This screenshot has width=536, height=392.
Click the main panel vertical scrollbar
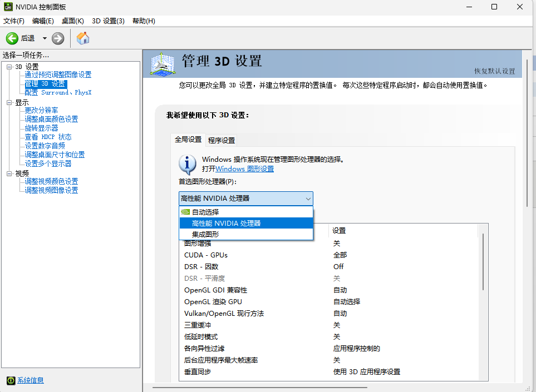(x=528, y=133)
